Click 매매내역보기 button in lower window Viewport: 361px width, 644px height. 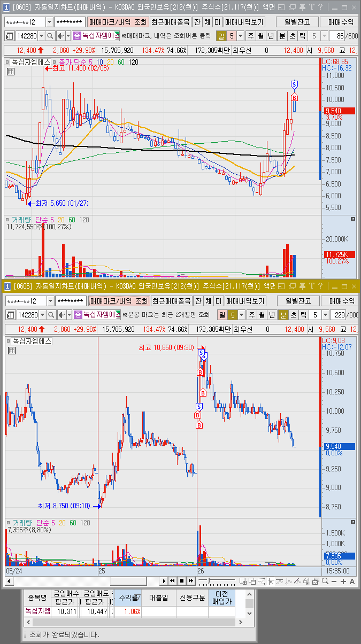point(245,301)
